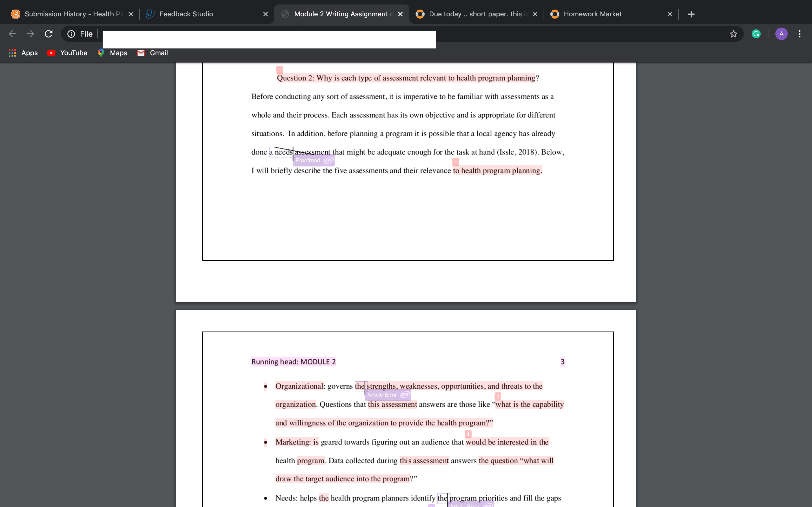The width and height of the screenshot is (812, 507).
Task: Open a new browser tab
Action: pos(691,14)
